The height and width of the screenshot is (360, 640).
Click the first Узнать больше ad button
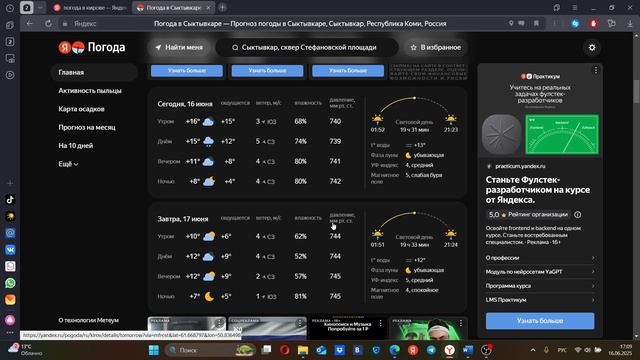(187, 71)
